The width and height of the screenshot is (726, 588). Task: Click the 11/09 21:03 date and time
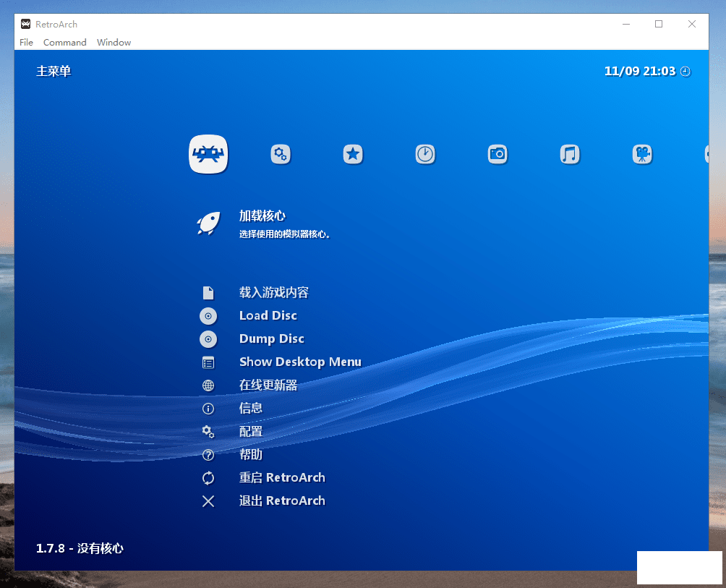click(x=641, y=72)
